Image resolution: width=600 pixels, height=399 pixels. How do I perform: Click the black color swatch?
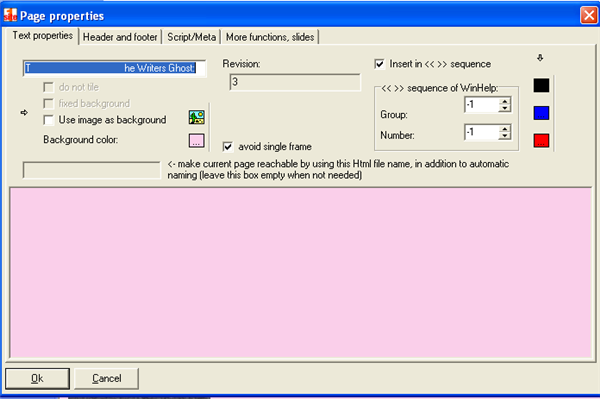541,85
